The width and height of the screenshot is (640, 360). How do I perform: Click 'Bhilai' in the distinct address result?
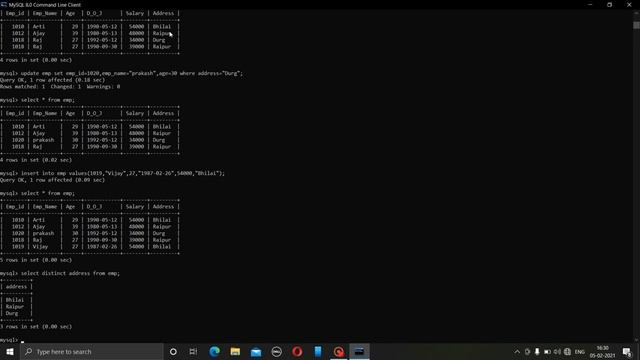(x=15, y=300)
